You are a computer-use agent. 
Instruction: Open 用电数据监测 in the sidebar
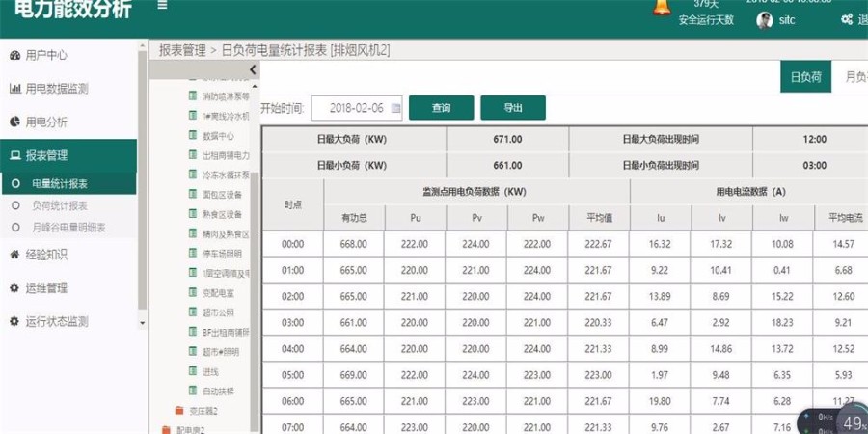click(49, 89)
